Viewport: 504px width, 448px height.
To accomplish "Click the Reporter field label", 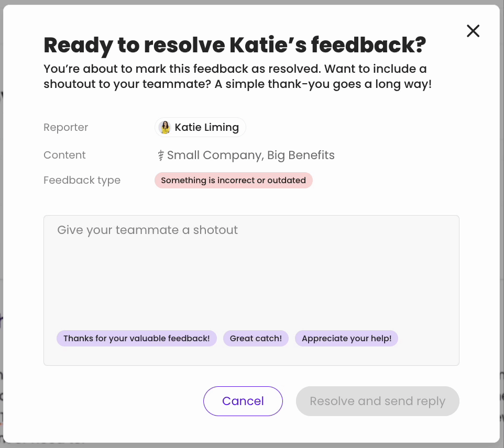I will pyautogui.click(x=66, y=127).
